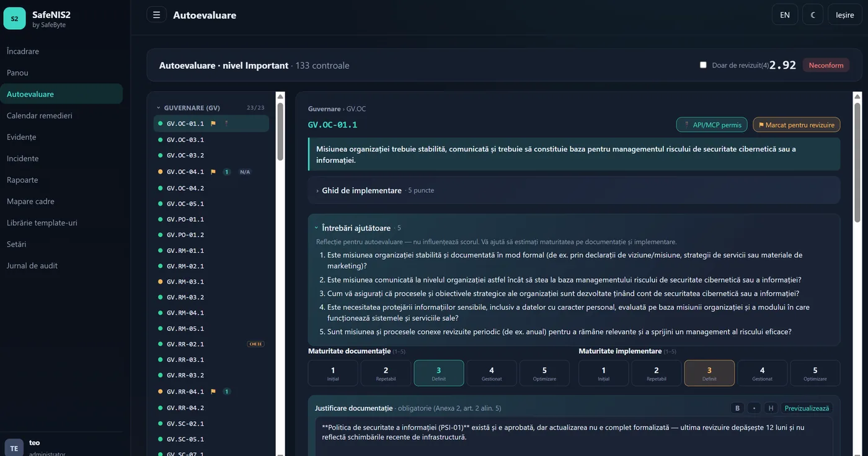Open Evidențe in the sidebar

tap(61, 137)
